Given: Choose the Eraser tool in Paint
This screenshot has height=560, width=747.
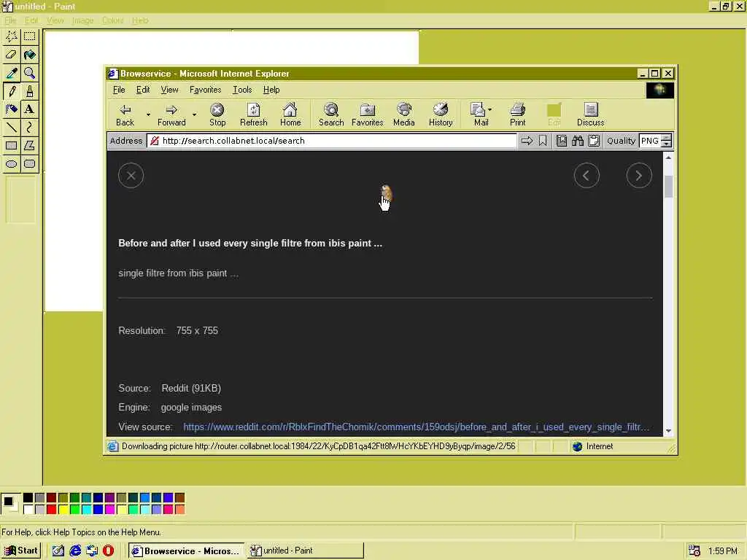Looking at the screenshot, I should coord(12,54).
